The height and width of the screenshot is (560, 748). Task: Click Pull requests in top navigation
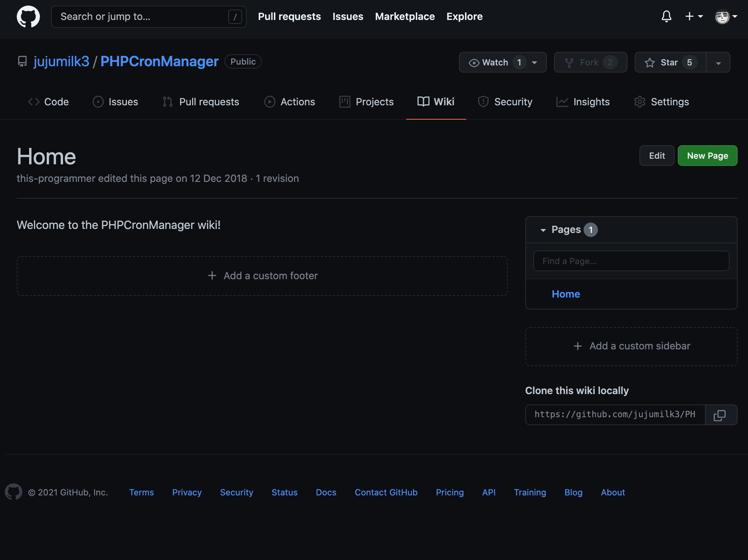[x=289, y=16]
